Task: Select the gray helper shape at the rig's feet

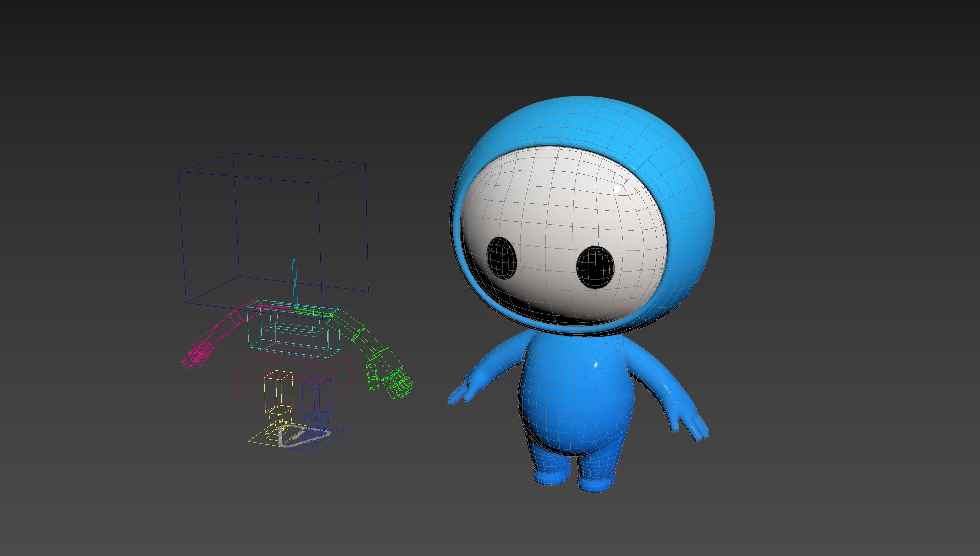Action: click(304, 435)
